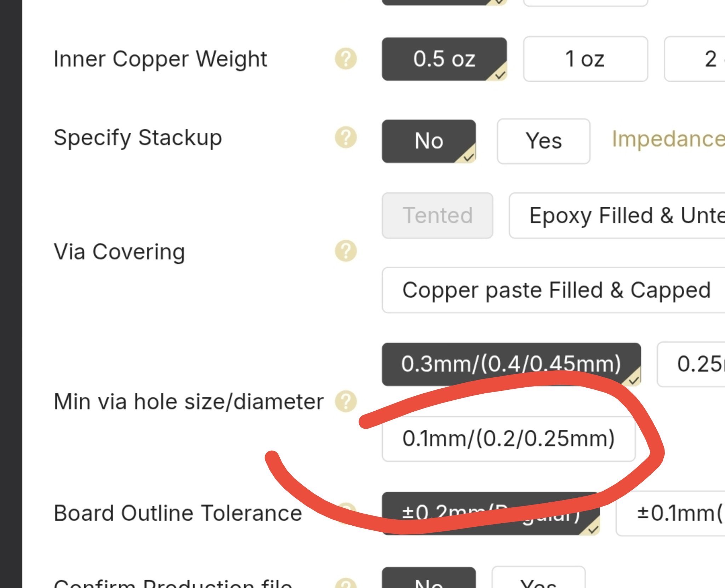Open help icon for Via Covering
The image size is (725, 588).
point(346,251)
